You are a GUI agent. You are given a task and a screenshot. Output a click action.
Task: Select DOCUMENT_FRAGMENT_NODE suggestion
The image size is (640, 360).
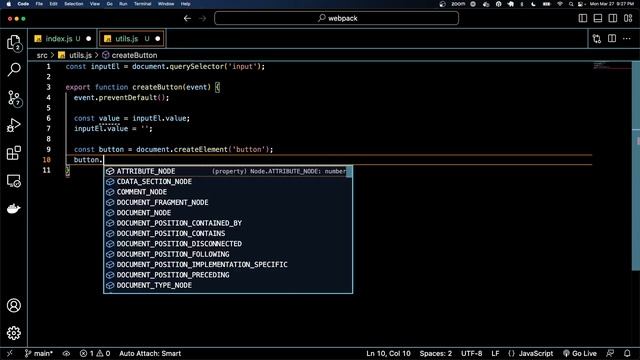click(228, 202)
